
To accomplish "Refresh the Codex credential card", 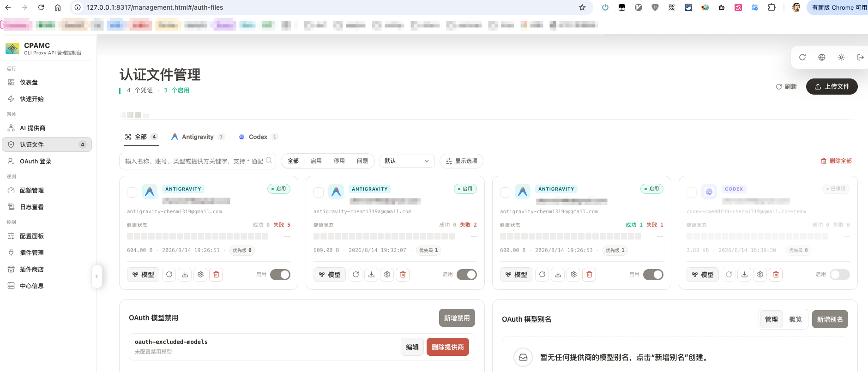I will point(729,275).
